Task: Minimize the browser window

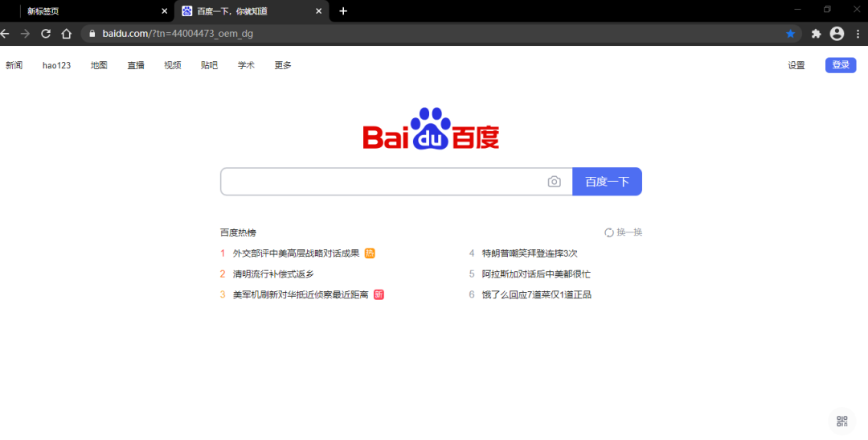Action: click(798, 10)
